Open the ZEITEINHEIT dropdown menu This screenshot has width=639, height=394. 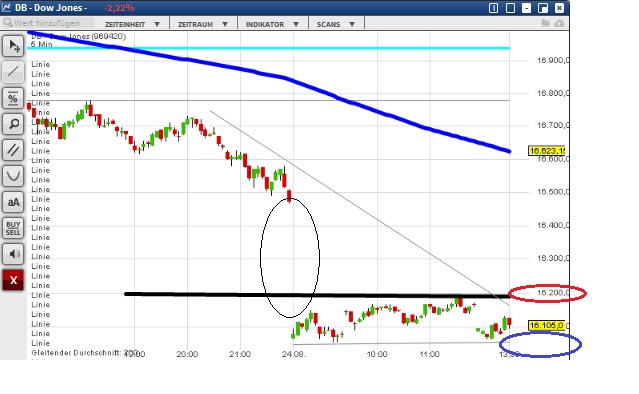tap(132, 24)
